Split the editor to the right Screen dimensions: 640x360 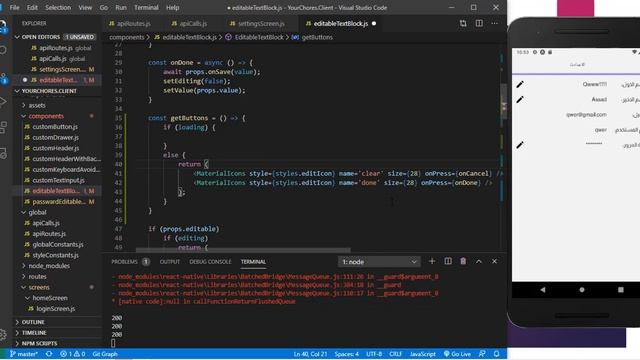(x=479, y=24)
